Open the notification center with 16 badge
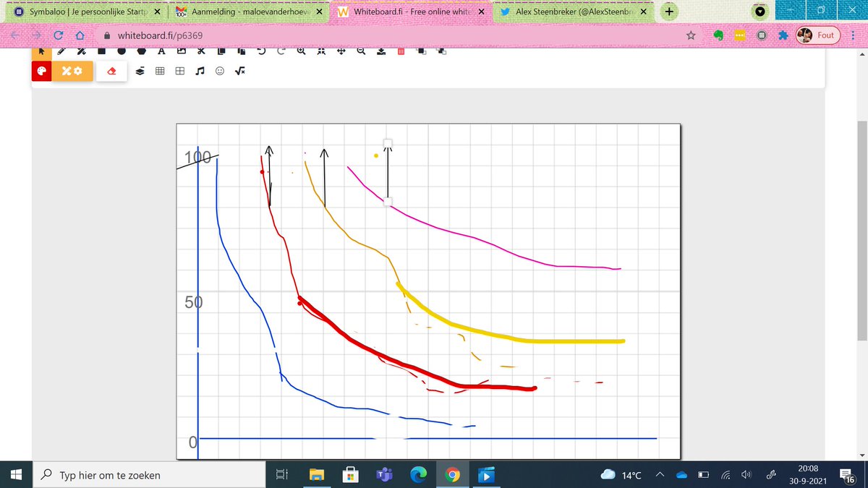 (x=849, y=475)
